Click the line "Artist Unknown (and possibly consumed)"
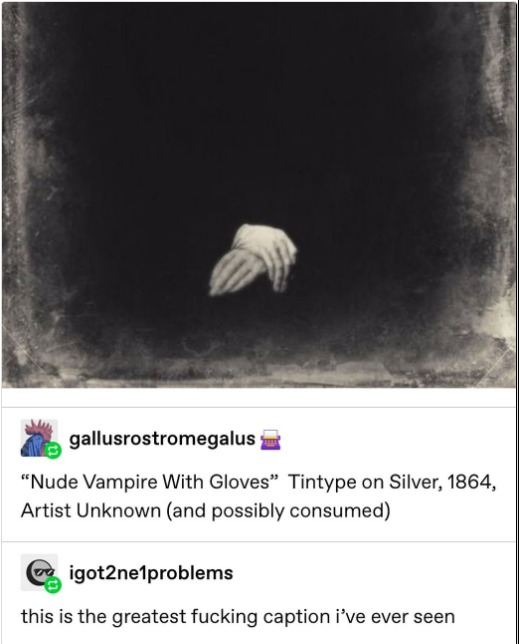This screenshot has height=644, width=519. pos(206,511)
